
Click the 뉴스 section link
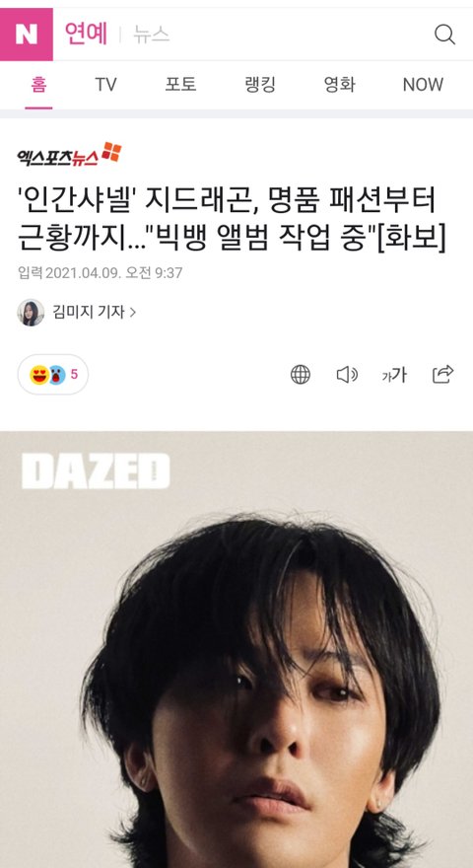pos(151,35)
